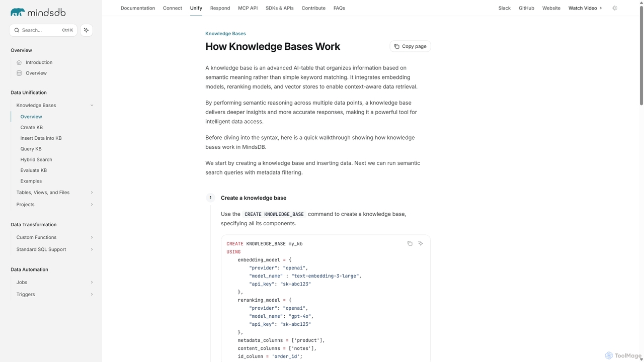Open the Slack link
The width and height of the screenshot is (644, 362).
pos(505,8)
